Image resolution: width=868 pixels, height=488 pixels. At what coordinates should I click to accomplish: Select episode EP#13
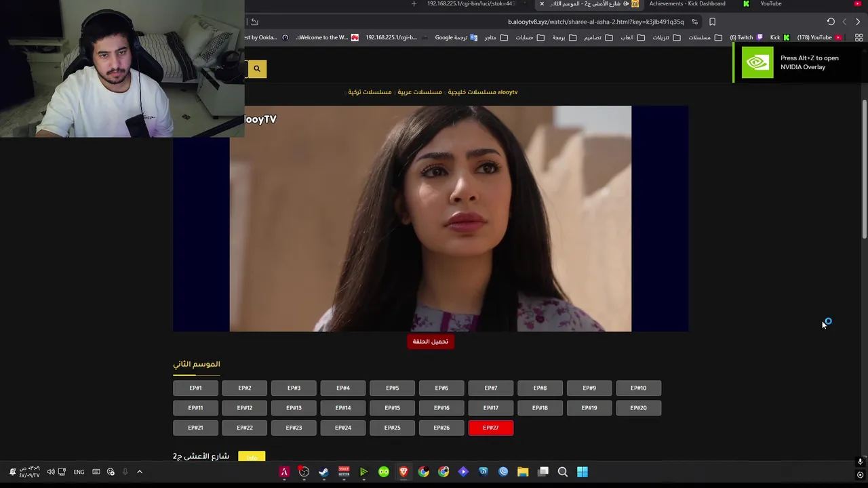[294, 408]
